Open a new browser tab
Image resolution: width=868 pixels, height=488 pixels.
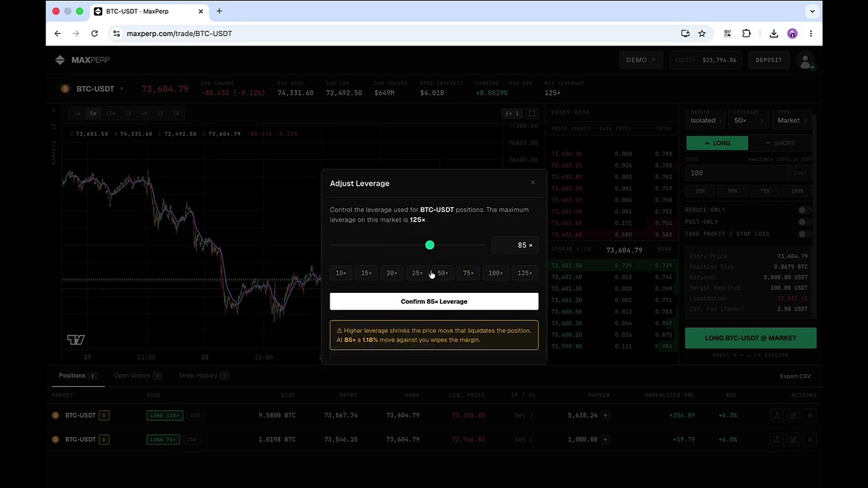click(x=219, y=11)
